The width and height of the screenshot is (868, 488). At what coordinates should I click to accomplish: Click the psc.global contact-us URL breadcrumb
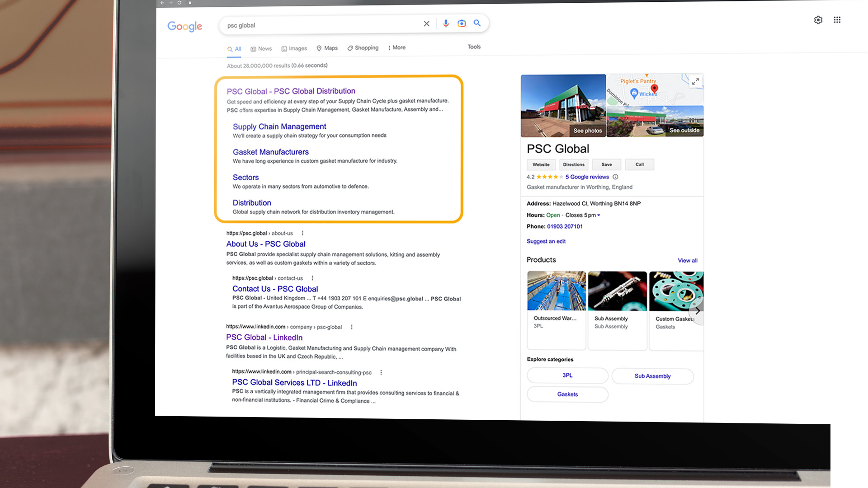click(x=268, y=278)
